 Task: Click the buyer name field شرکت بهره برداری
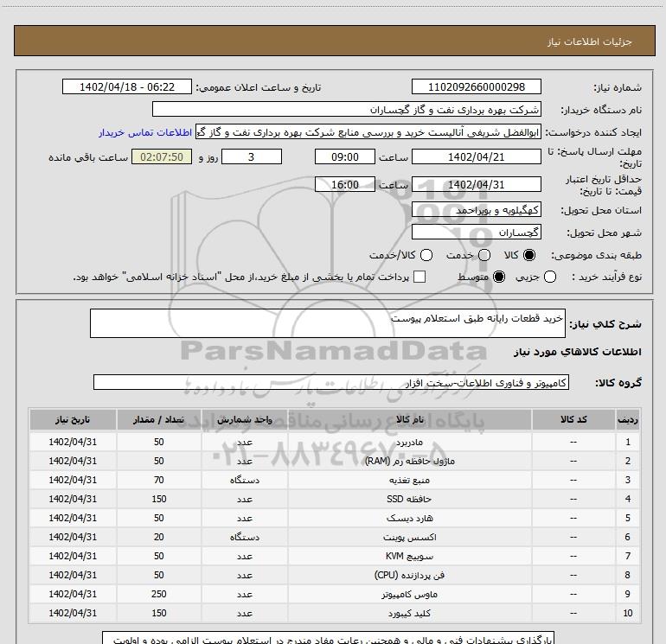(x=347, y=109)
